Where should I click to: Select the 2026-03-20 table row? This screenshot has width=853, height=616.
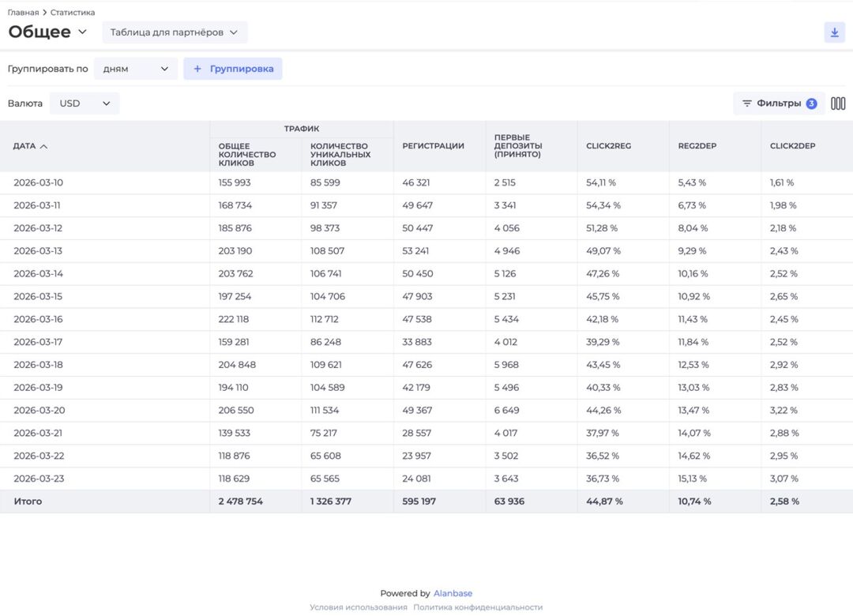coord(426,411)
